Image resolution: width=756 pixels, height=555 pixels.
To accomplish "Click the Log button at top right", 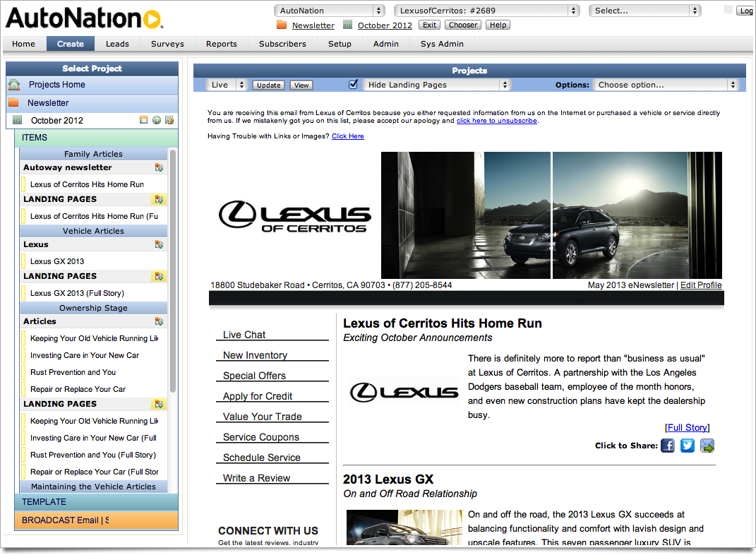I will 745,11.
